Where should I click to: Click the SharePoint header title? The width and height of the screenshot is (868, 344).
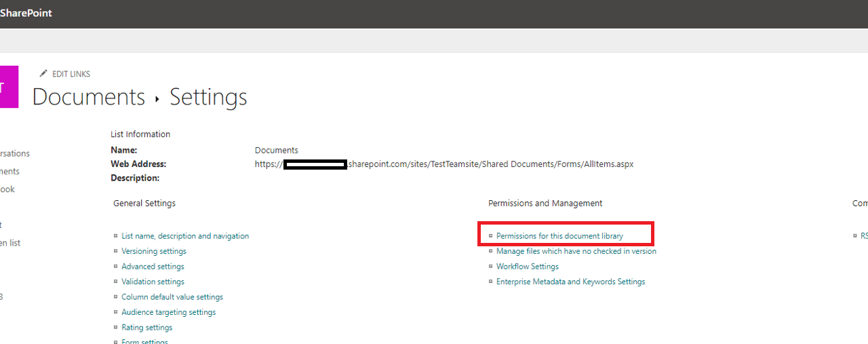point(26,13)
